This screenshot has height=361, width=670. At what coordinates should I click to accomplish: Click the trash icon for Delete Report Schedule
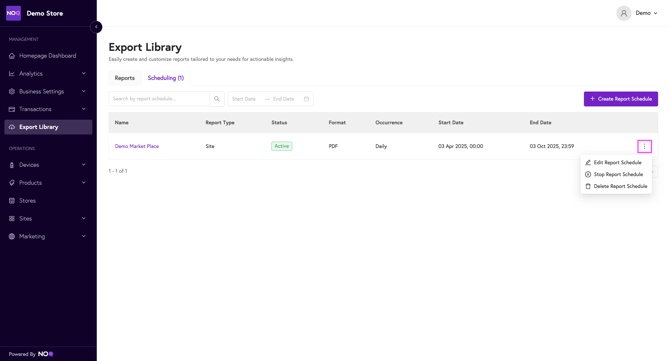[588, 186]
